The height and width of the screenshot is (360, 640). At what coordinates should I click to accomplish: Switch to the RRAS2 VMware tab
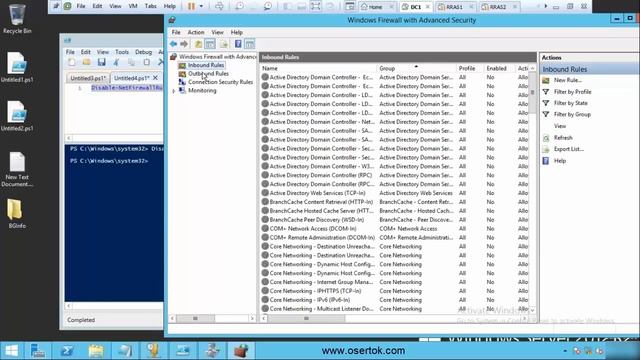pos(498,7)
